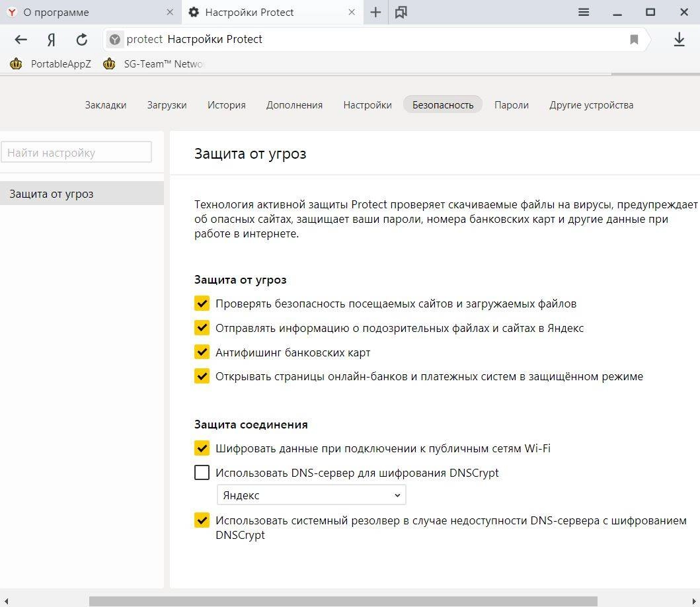The image size is (700, 607).
Task: Go to the Настройки section
Action: click(368, 105)
